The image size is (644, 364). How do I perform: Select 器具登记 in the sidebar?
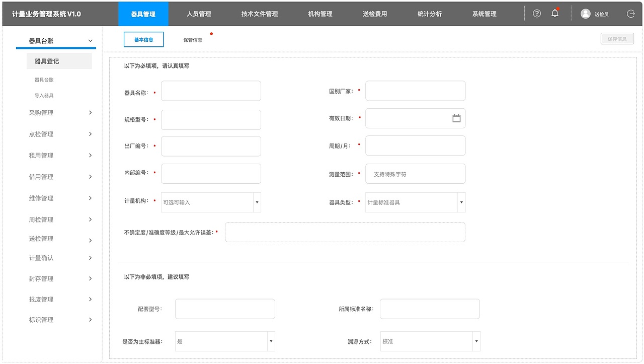tap(46, 60)
